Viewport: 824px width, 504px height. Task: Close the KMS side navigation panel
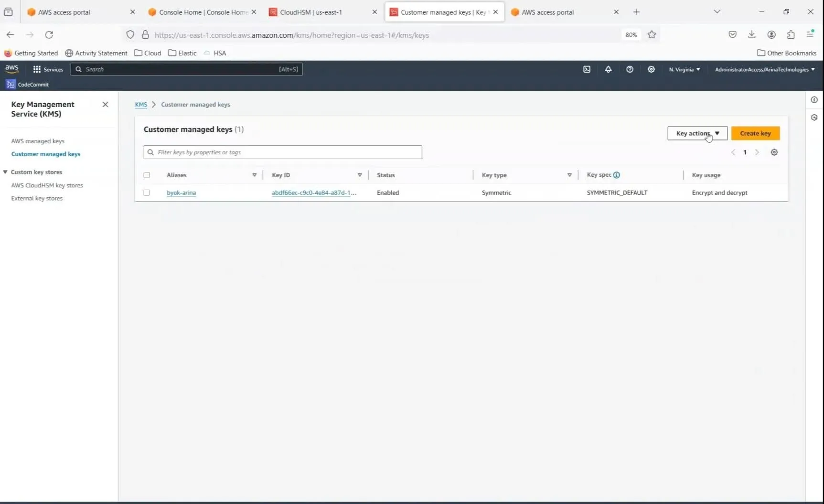coord(105,105)
